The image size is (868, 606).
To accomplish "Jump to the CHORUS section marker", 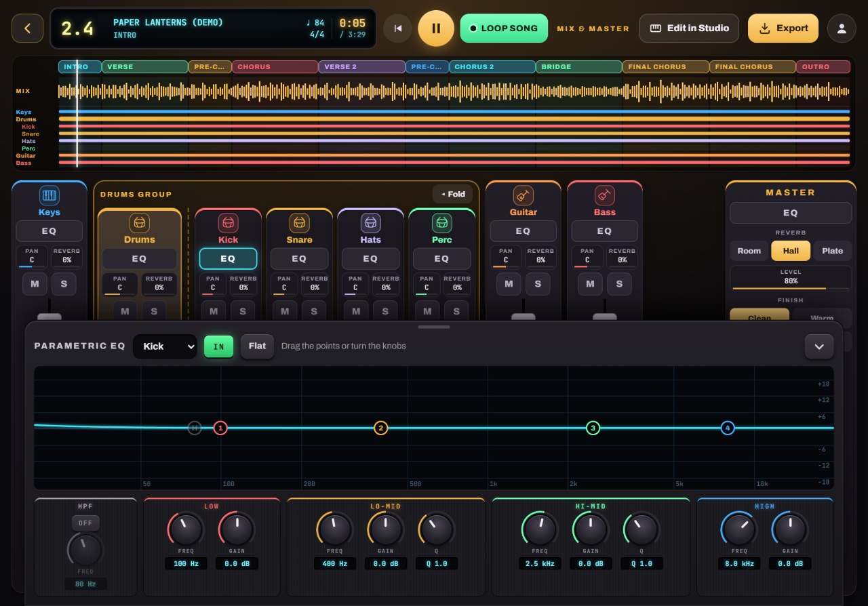I will 275,66.
